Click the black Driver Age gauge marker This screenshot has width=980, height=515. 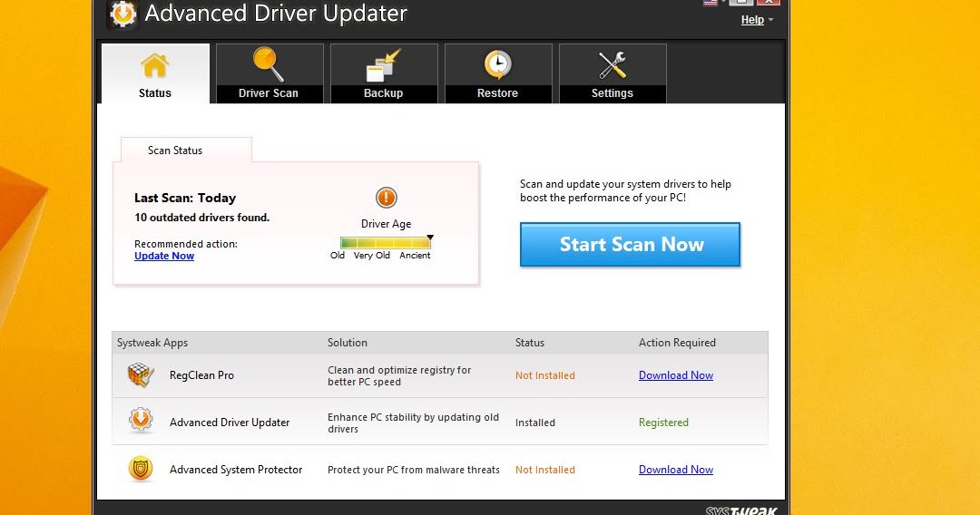[430, 238]
